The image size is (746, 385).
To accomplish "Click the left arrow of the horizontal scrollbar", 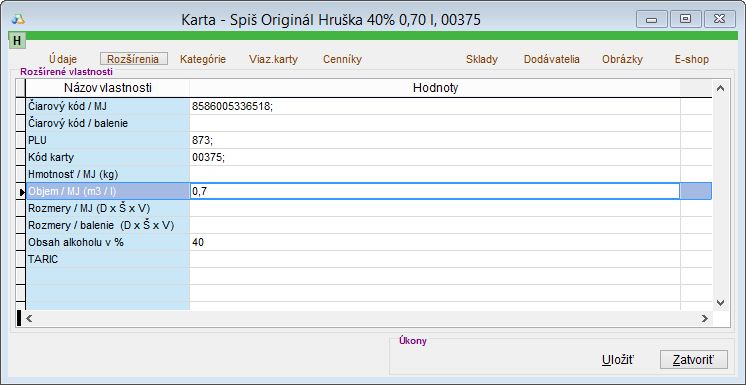I will 29,318.
